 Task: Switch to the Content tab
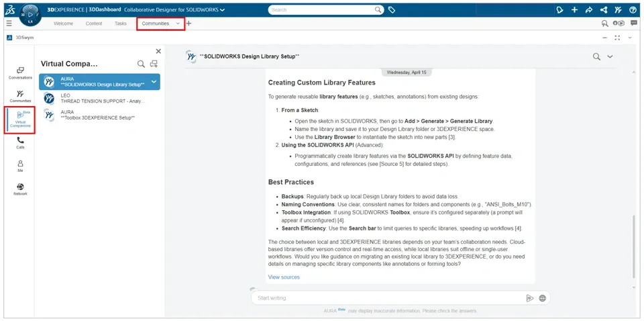point(94,24)
